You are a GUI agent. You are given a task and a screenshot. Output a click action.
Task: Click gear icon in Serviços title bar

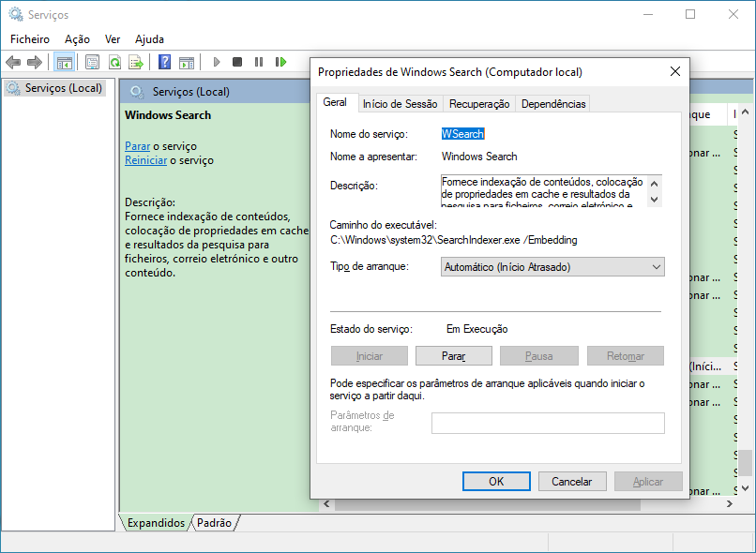point(16,14)
